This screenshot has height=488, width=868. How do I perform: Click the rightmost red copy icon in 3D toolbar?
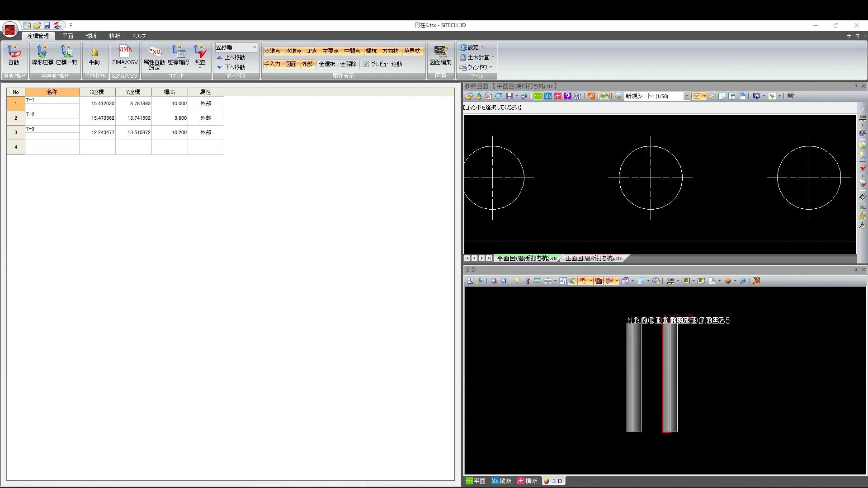point(756,281)
